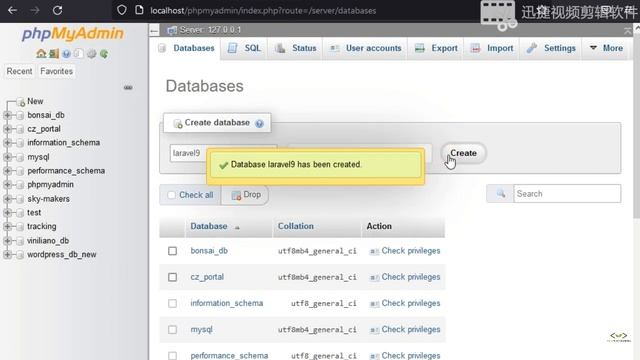Collapse the navigation panel arrow

tap(154, 30)
